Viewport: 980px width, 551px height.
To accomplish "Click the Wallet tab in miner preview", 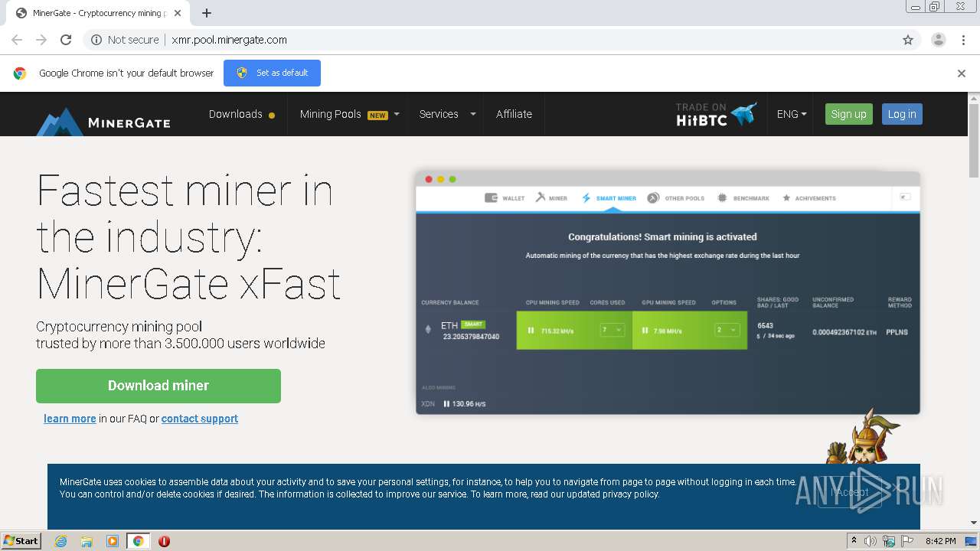I will pos(505,198).
